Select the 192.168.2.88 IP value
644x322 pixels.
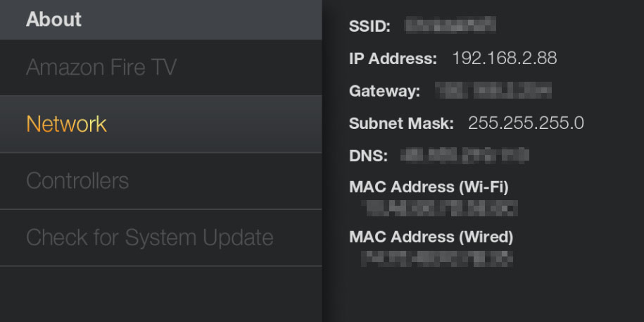[x=505, y=58]
